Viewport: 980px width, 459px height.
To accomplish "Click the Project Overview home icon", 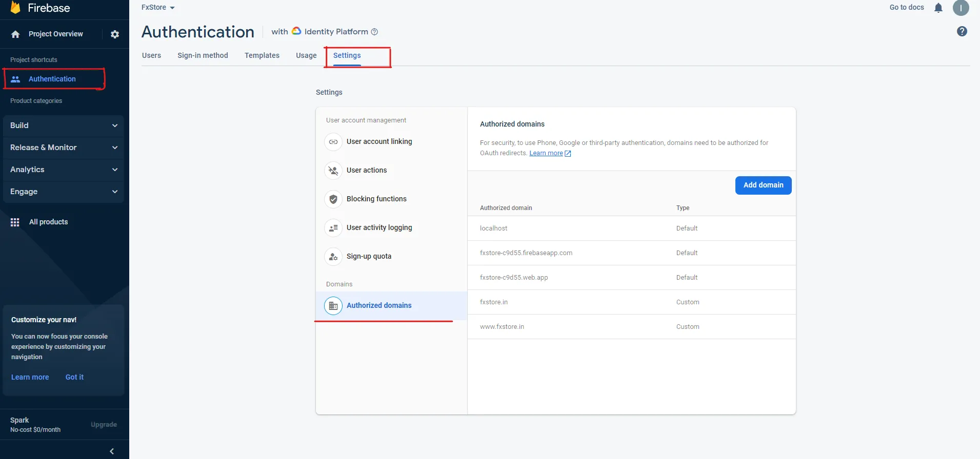I will point(15,34).
